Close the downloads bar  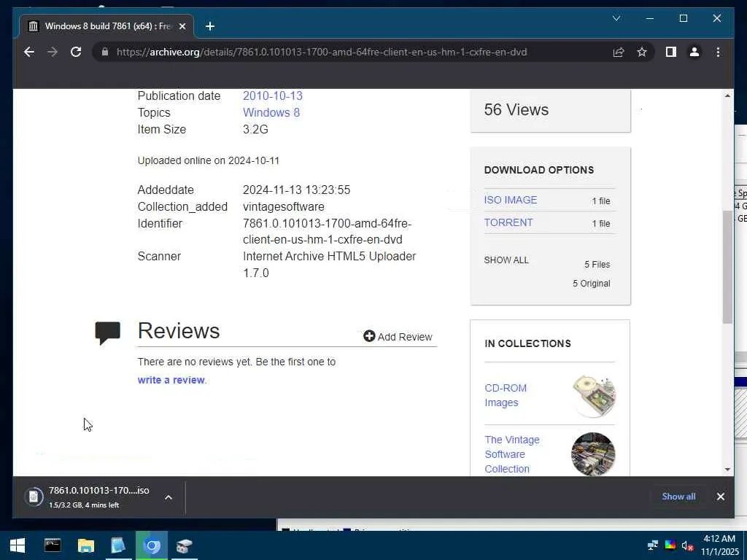tap(720, 496)
